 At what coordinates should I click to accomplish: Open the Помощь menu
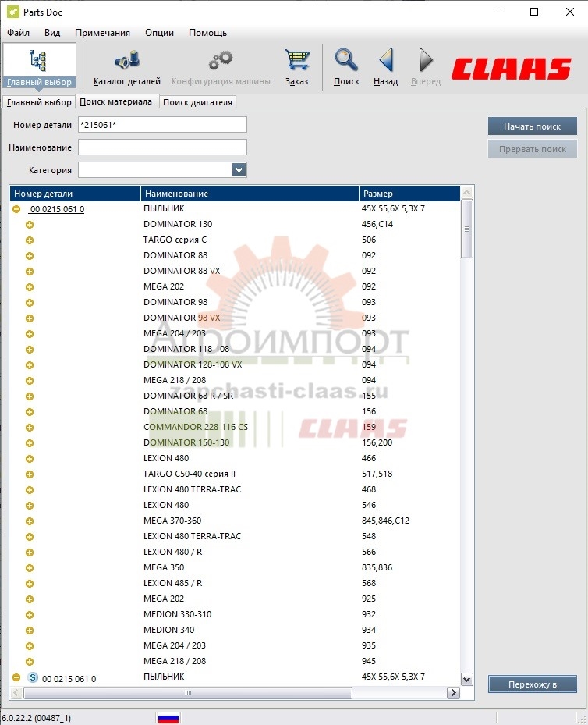(x=208, y=33)
